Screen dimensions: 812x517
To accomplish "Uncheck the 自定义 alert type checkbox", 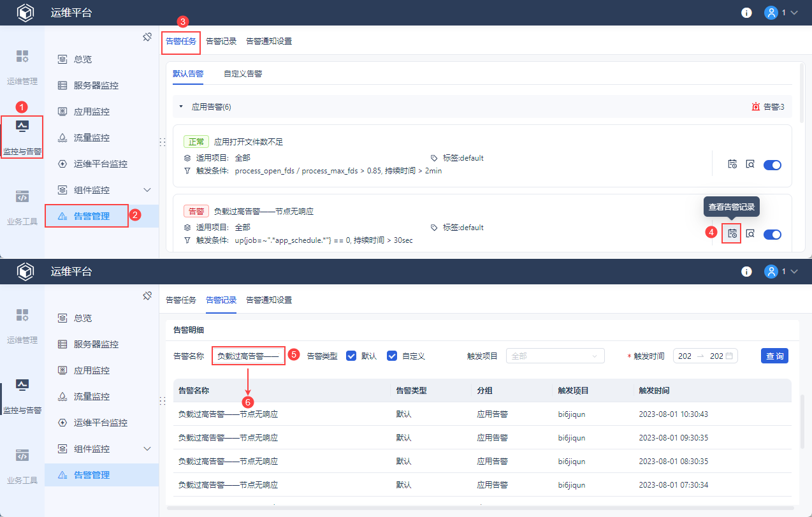I will point(392,356).
